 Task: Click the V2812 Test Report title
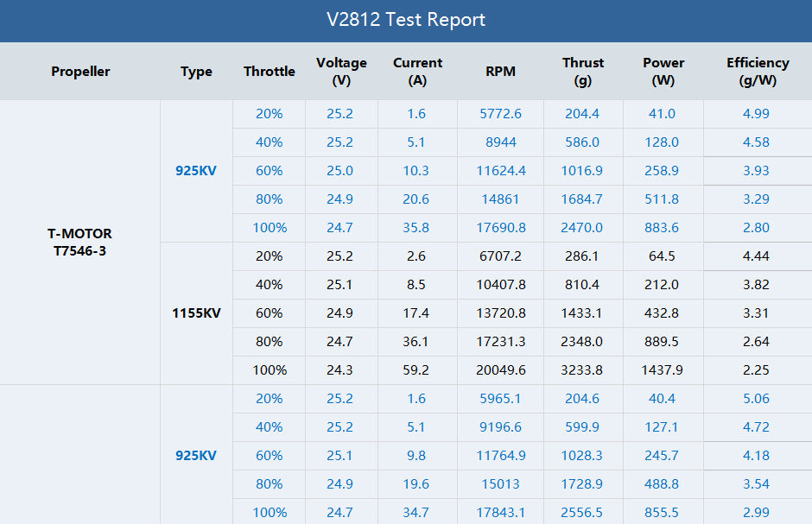click(406, 20)
